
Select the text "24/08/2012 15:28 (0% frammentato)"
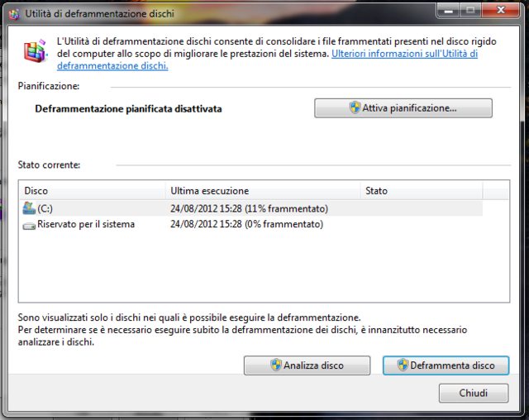pos(246,224)
